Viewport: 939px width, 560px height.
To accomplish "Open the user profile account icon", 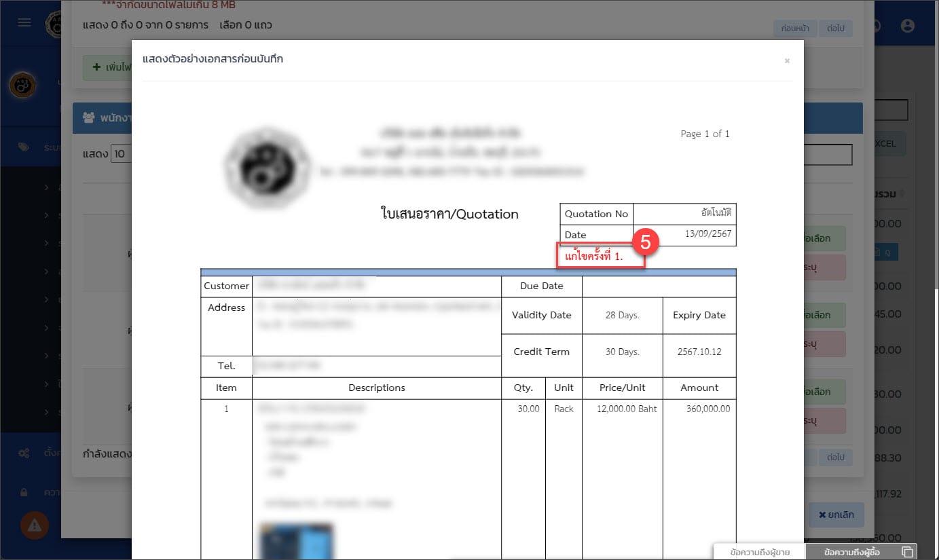I will pyautogui.click(x=907, y=25).
